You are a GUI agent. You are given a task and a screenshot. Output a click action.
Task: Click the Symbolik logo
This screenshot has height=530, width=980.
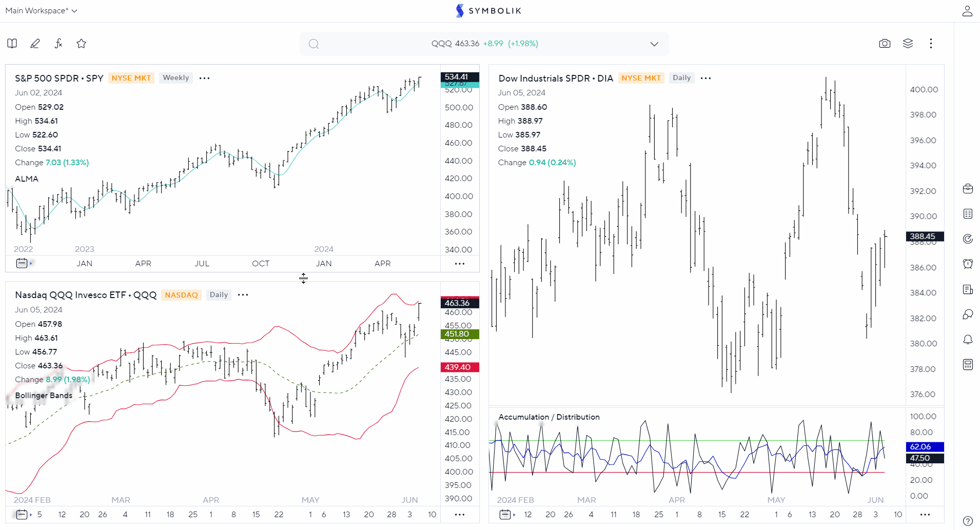coord(488,11)
